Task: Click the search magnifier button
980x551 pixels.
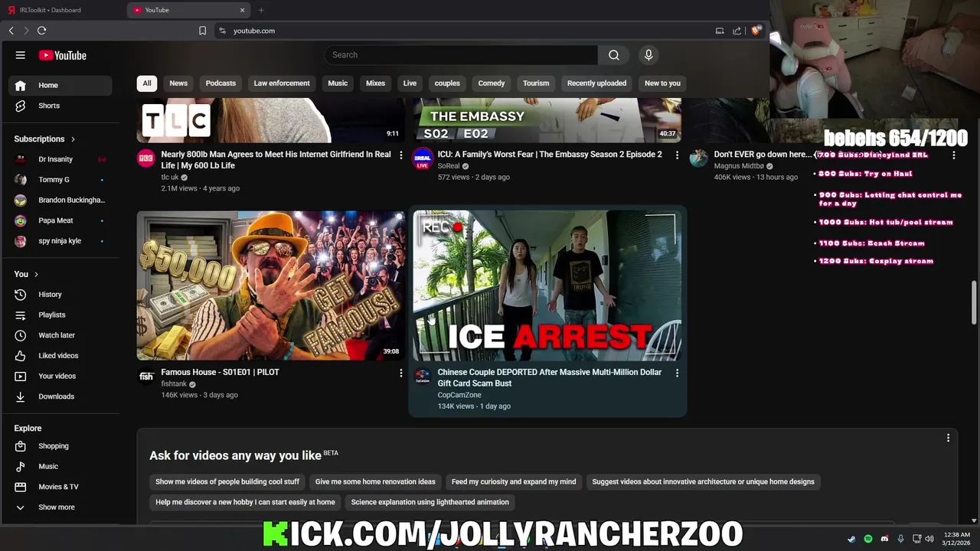Action: click(x=613, y=55)
